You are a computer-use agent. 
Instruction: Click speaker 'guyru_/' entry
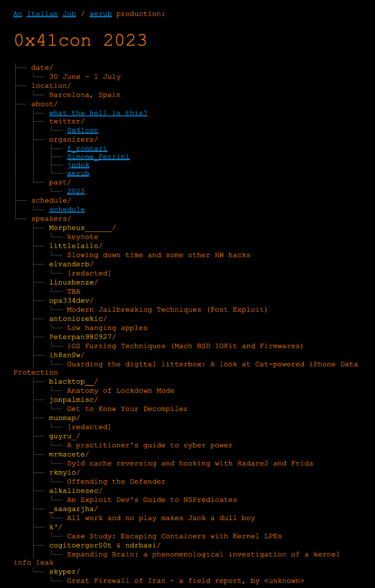click(x=65, y=436)
